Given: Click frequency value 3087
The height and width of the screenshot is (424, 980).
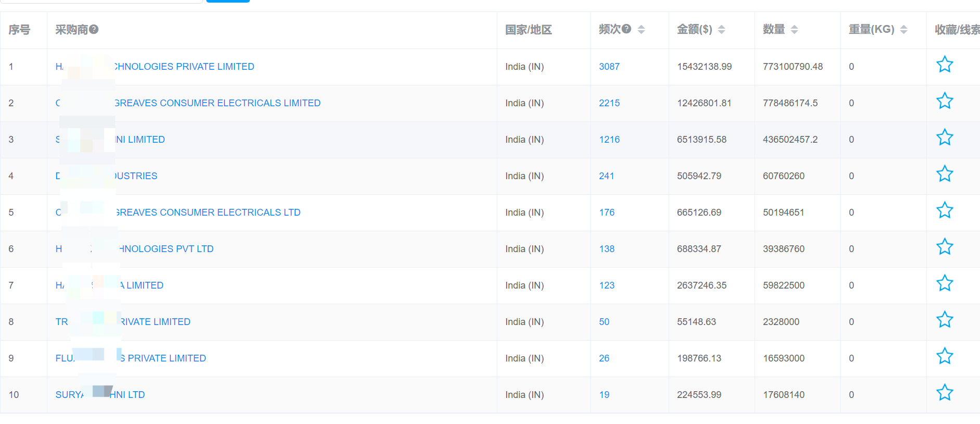Looking at the screenshot, I should coord(609,67).
